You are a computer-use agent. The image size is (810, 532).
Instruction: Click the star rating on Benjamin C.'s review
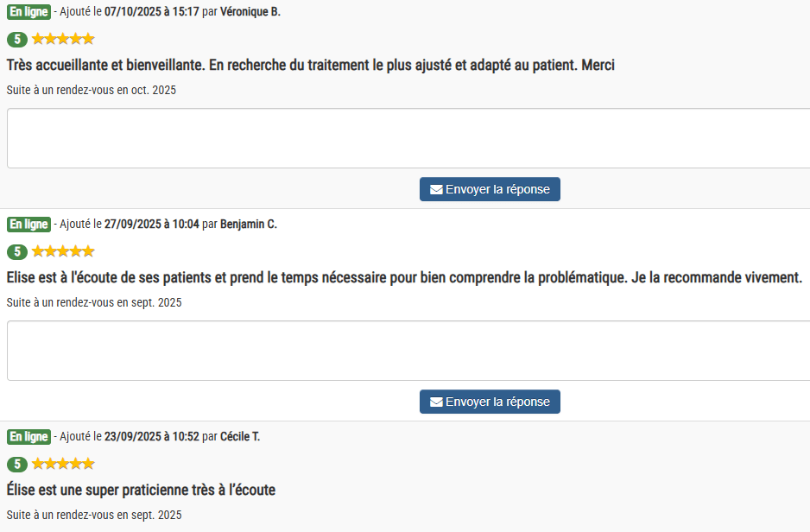point(63,251)
